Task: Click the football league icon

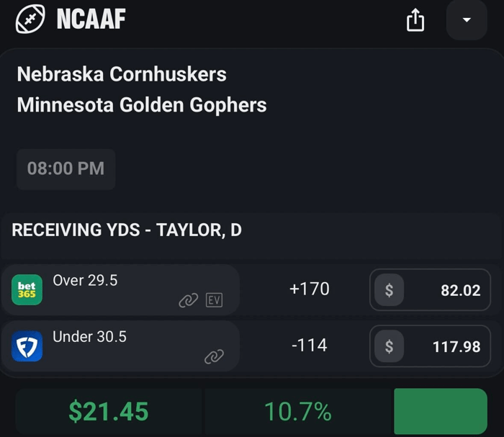Action: pos(31,19)
